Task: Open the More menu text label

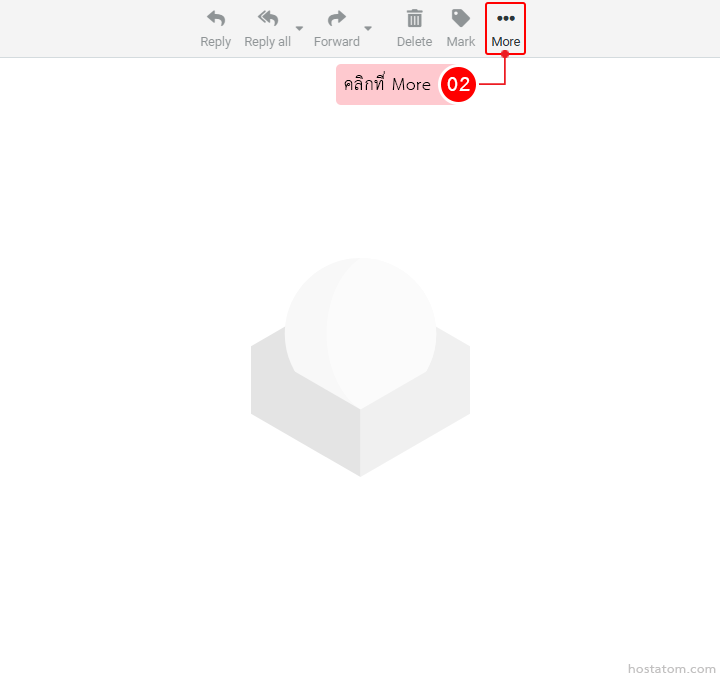Action: tap(506, 42)
